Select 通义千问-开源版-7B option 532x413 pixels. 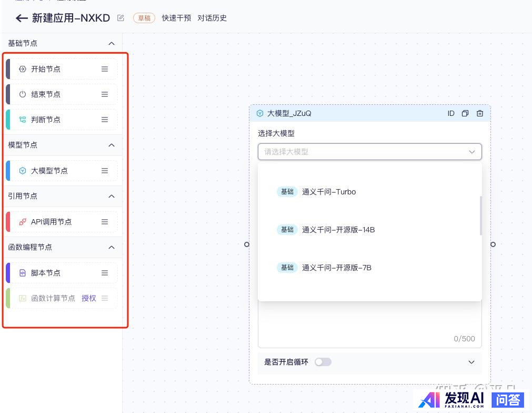(369, 268)
